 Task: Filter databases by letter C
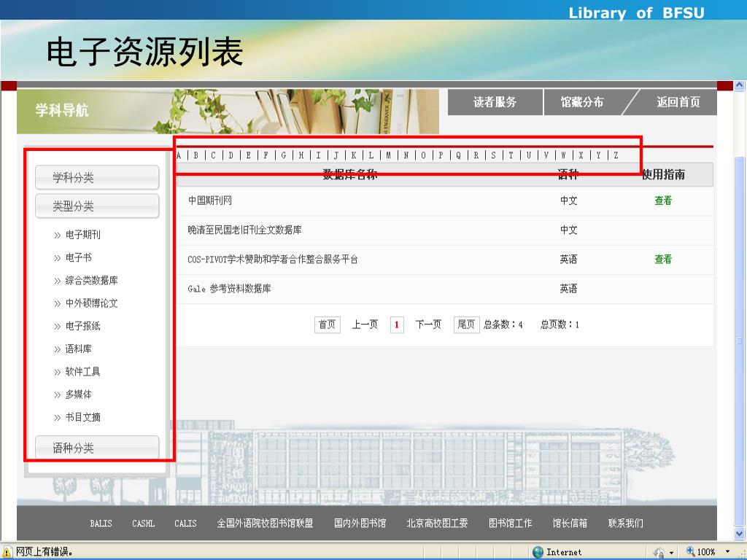click(214, 155)
